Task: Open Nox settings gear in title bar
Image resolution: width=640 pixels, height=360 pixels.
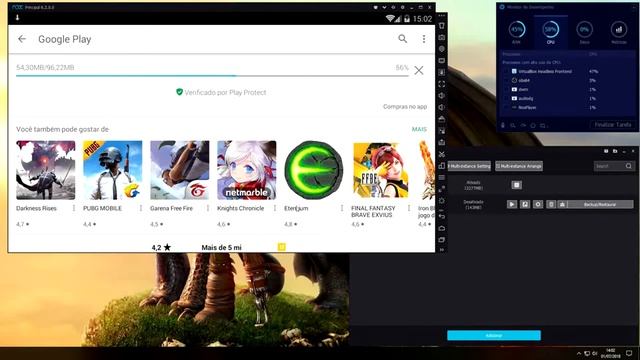Action: coord(402,7)
